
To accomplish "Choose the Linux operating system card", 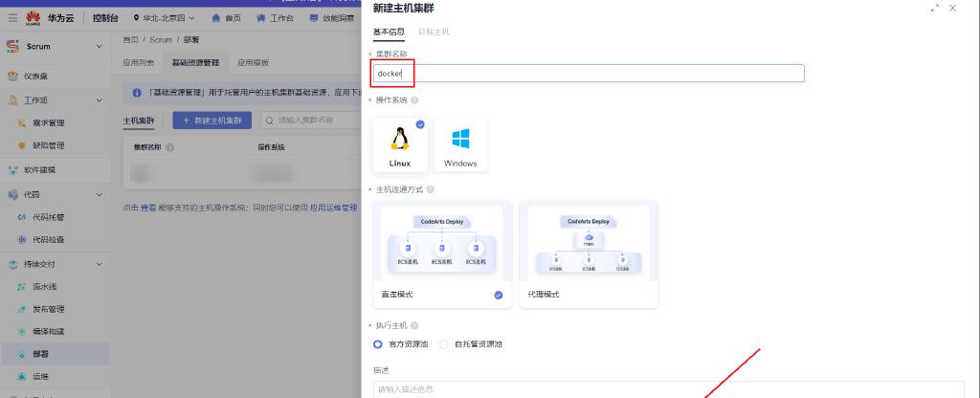I will coord(400,145).
